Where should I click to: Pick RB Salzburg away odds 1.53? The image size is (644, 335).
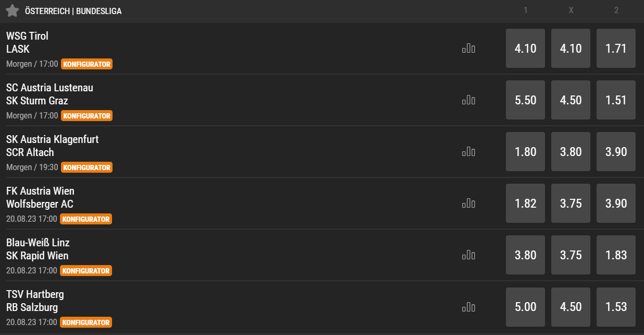(x=616, y=307)
